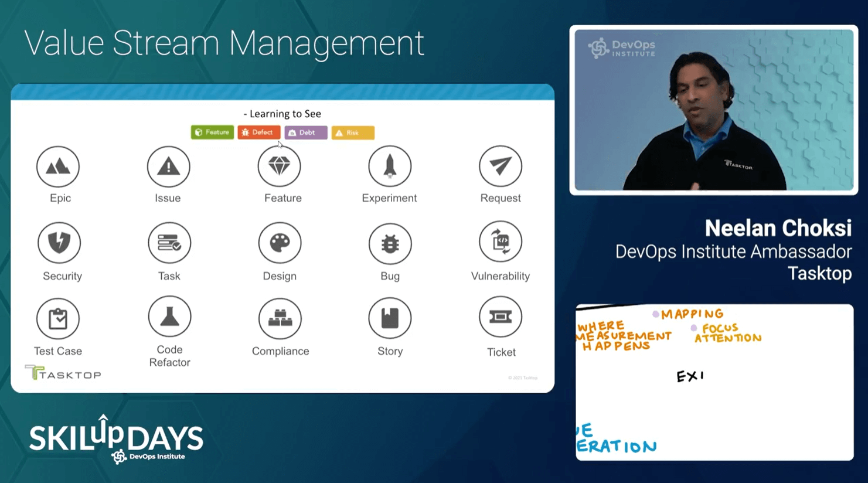Select the Story bookmark icon
This screenshot has width=868, height=483.
(390, 318)
